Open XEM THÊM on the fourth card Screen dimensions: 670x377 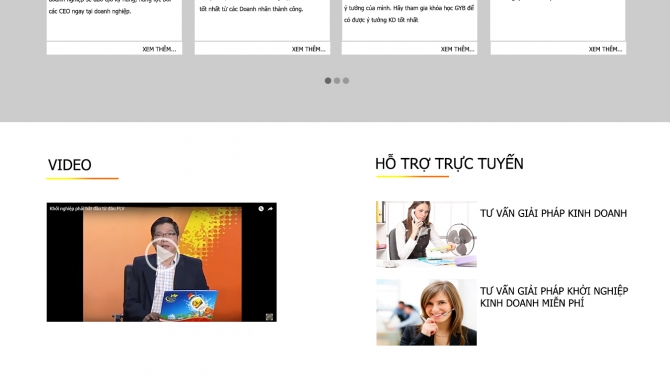point(605,49)
